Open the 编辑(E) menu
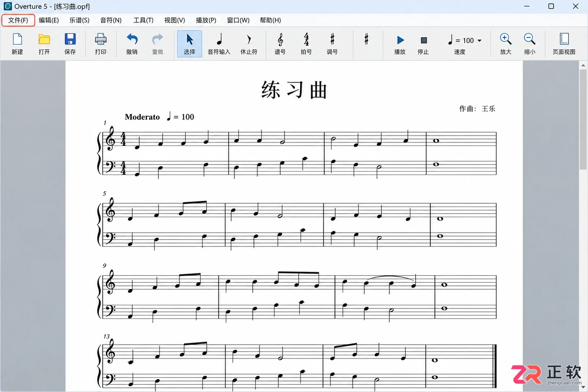This screenshot has width=588, height=392. 49,20
